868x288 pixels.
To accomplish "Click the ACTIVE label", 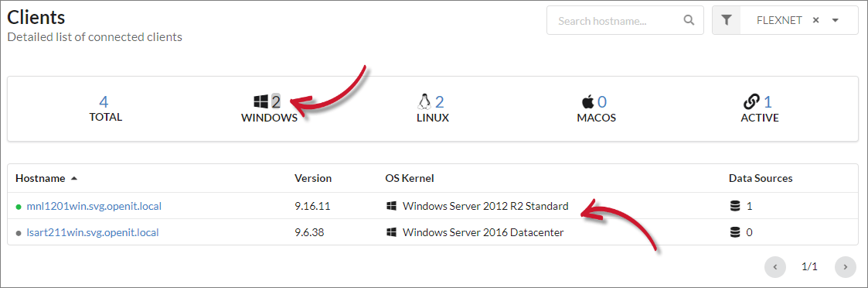I will pyautogui.click(x=760, y=118).
